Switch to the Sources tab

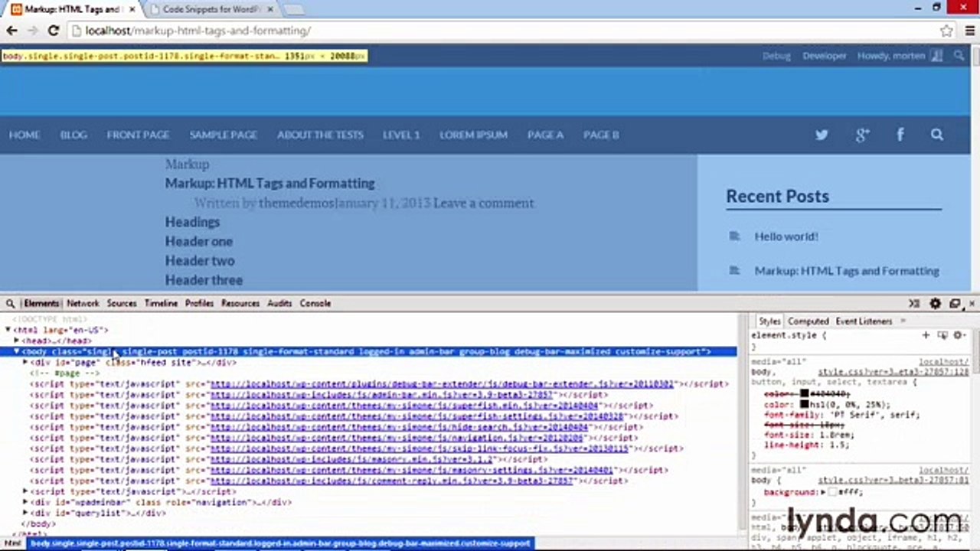pyautogui.click(x=122, y=304)
